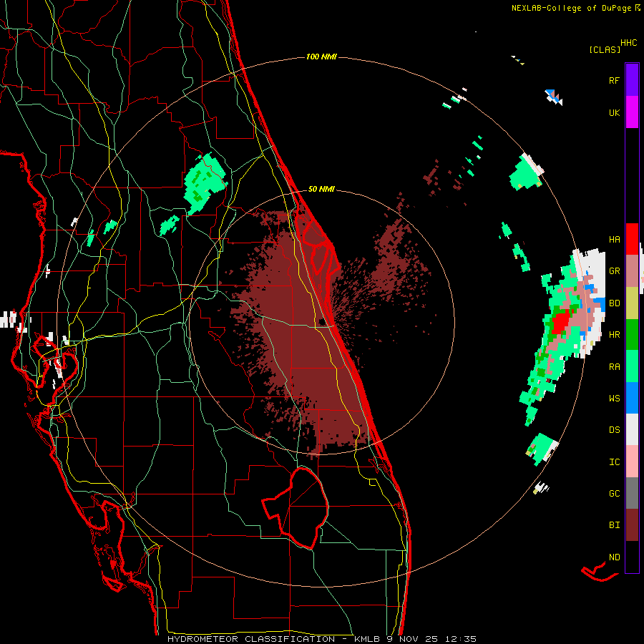Screen dimensions: 644x644
Task: Click the UK legend label
Action: pos(614,112)
